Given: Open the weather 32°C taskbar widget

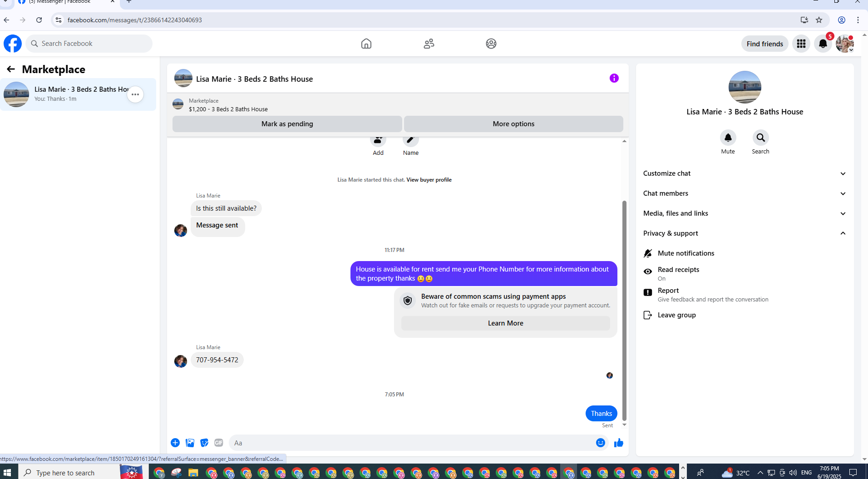Looking at the screenshot, I should pyautogui.click(x=735, y=473).
